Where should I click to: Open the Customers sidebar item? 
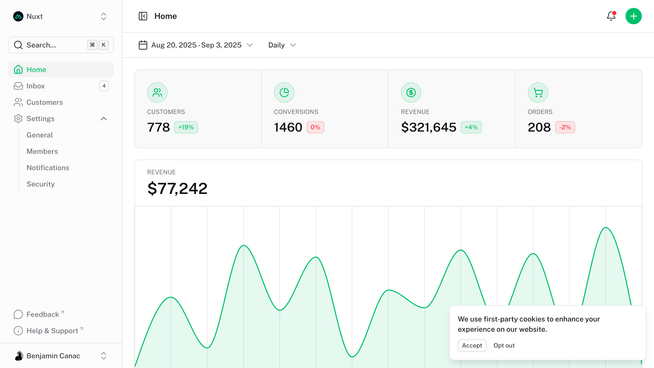coord(61,102)
